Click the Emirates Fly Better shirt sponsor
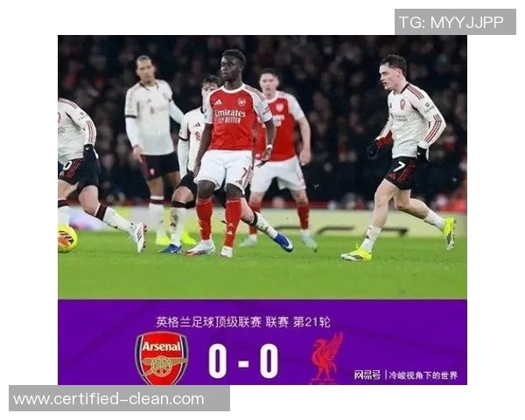This screenshot has height=420, width=525. (x=229, y=115)
